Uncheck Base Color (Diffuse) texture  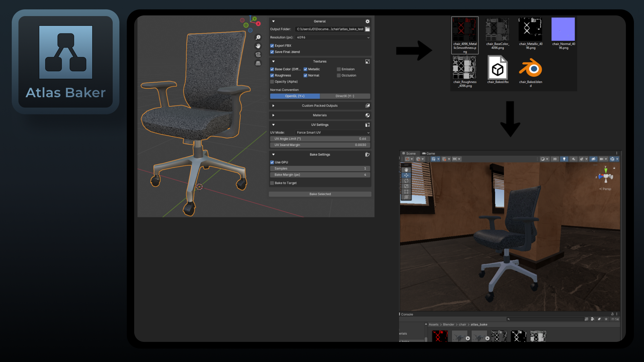click(272, 69)
